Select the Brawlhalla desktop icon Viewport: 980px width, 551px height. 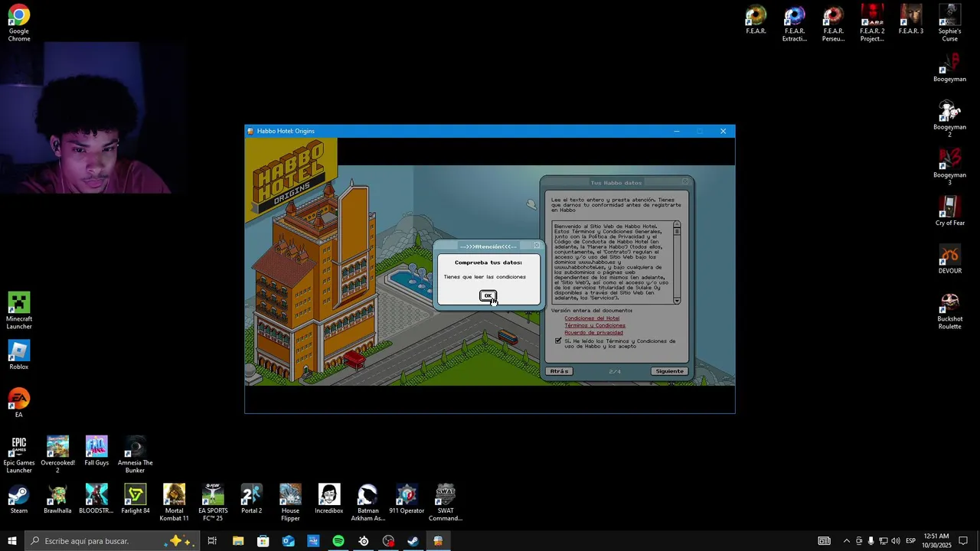coord(57,498)
